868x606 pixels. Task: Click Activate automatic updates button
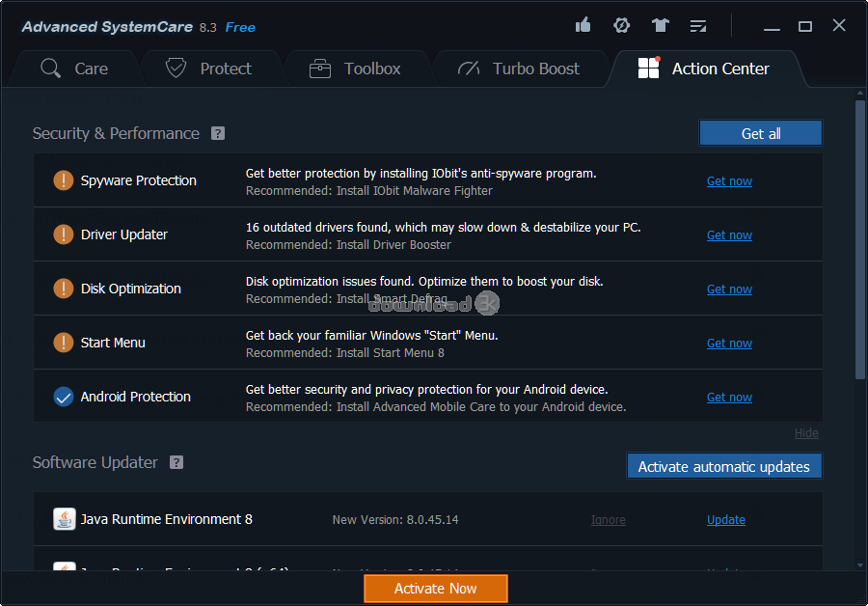coord(724,466)
